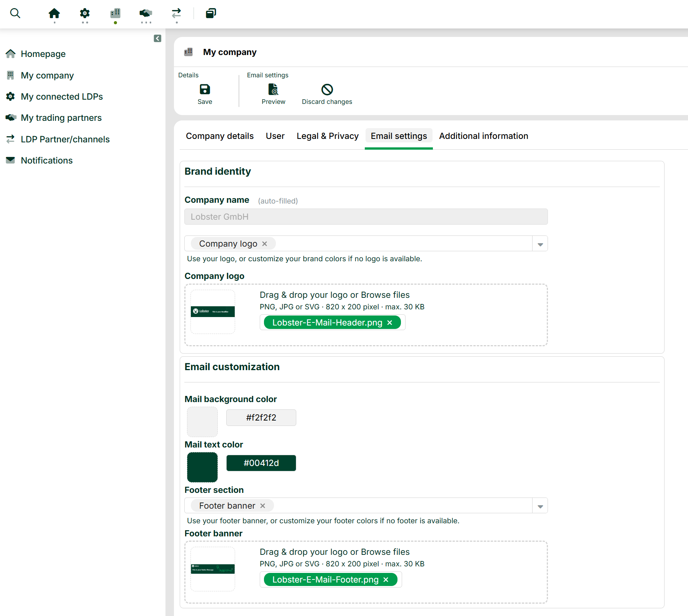Open My connected LDPs in sidebar

pos(62,97)
